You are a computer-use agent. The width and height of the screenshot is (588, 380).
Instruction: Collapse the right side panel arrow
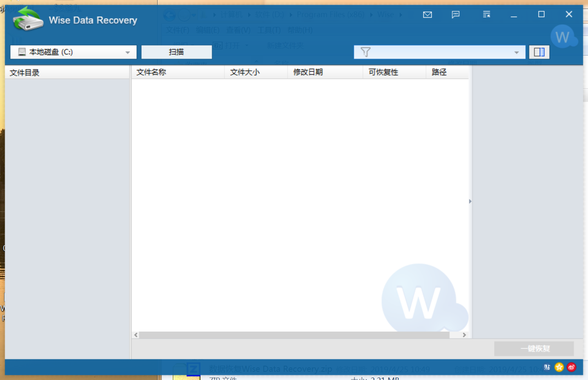[x=470, y=201]
